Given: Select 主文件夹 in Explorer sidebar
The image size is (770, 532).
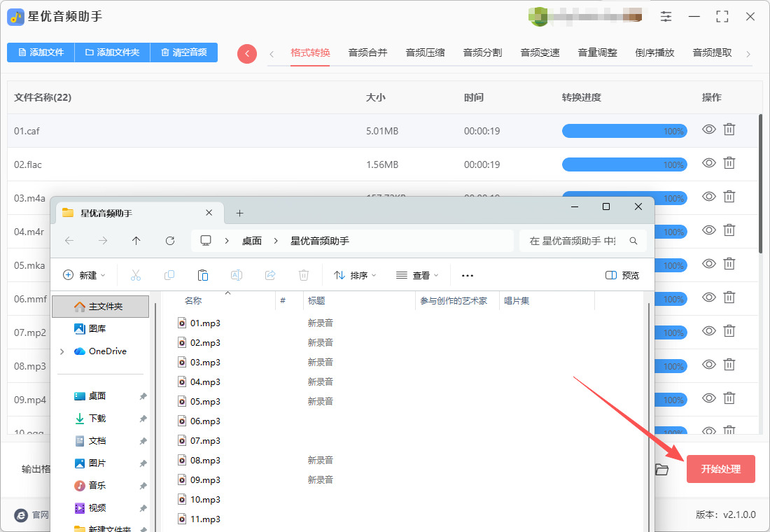Looking at the screenshot, I should tap(100, 307).
